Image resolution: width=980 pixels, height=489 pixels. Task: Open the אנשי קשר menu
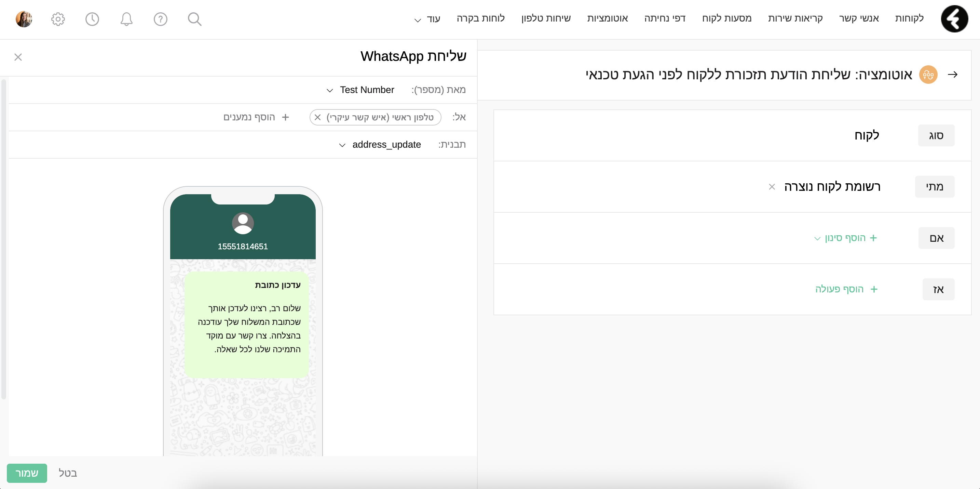(859, 18)
